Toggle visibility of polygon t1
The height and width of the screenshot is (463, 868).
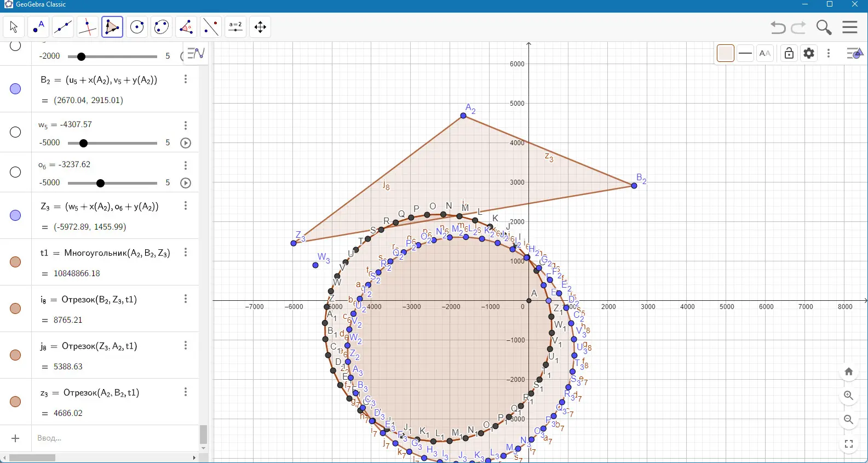click(x=15, y=262)
